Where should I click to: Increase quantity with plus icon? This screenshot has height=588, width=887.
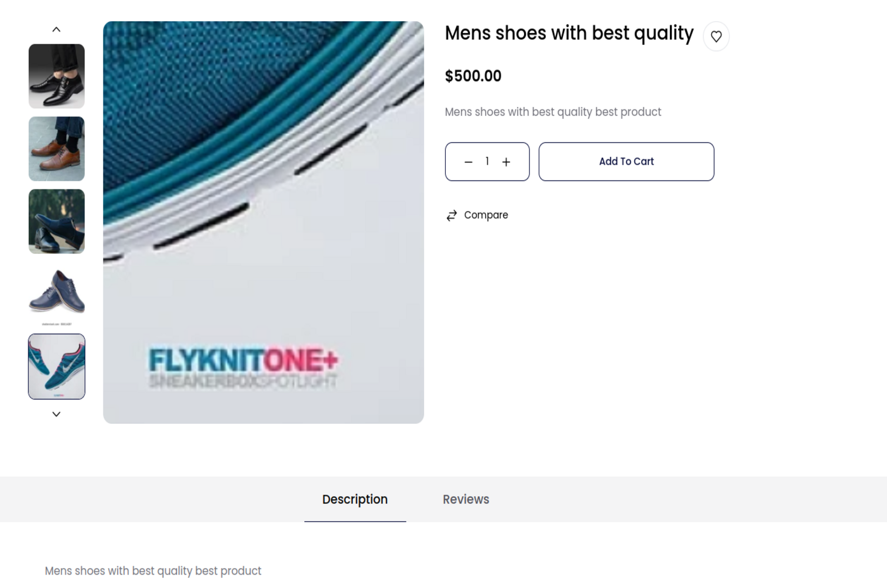click(x=506, y=162)
